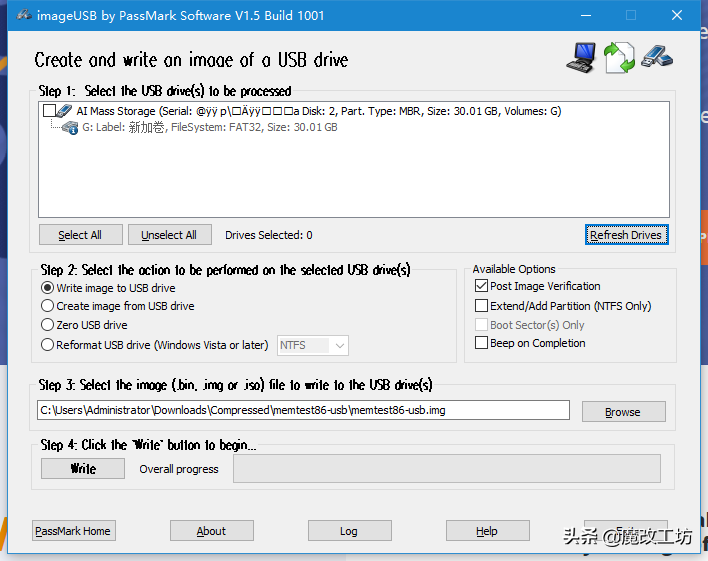
Task: Enable Beep on Completion
Action: 481,343
